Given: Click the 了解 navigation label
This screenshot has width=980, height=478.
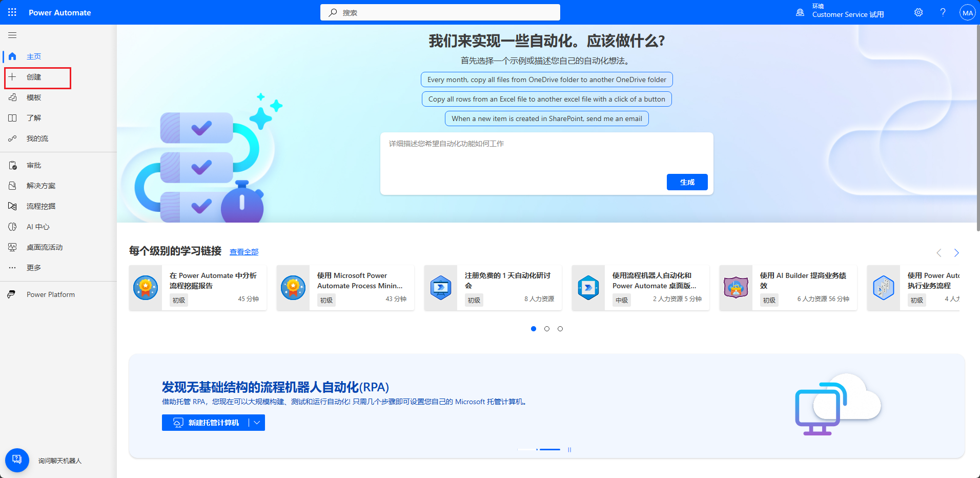Looking at the screenshot, I should (x=34, y=118).
